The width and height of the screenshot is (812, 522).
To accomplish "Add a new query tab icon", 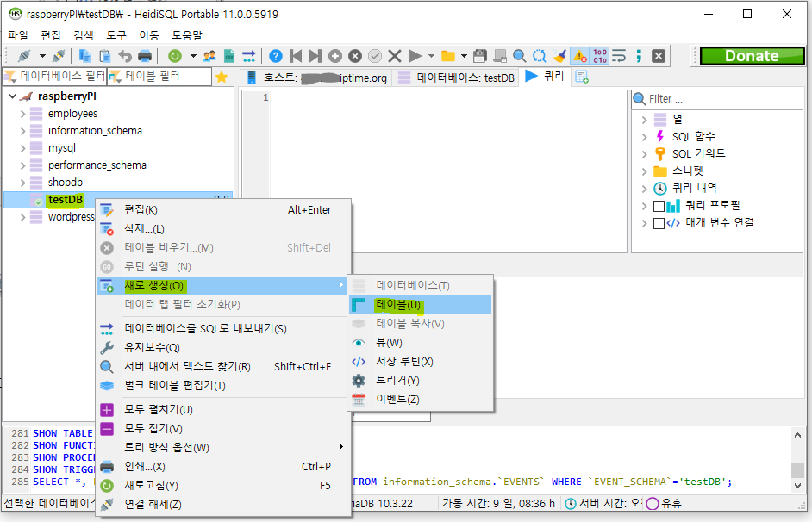I will (582, 78).
